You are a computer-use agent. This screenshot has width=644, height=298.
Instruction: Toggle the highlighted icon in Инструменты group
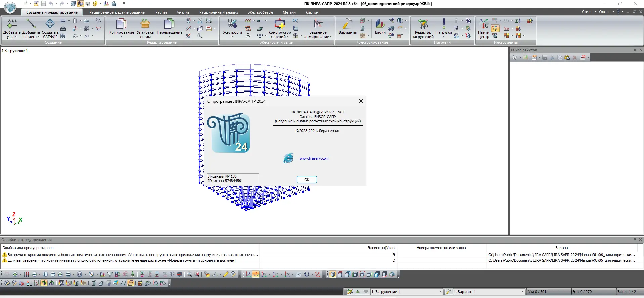(495, 28)
